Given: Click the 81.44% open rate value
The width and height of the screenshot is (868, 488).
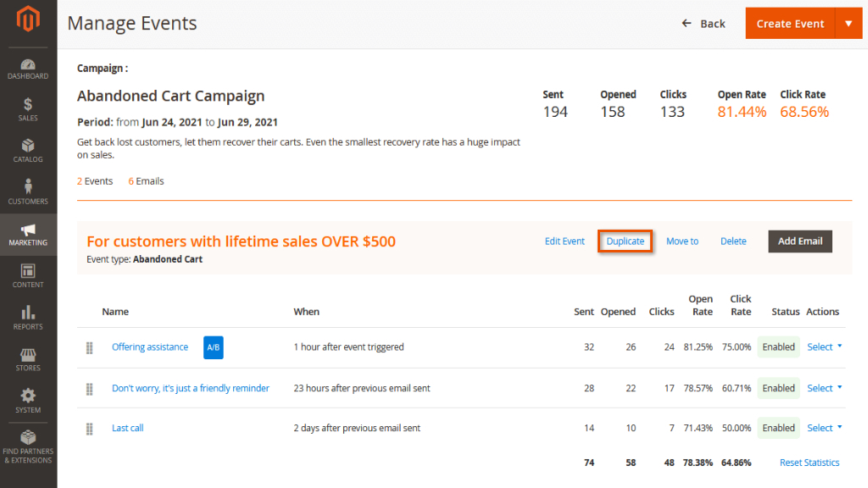Looking at the screenshot, I should tap(742, 113).
